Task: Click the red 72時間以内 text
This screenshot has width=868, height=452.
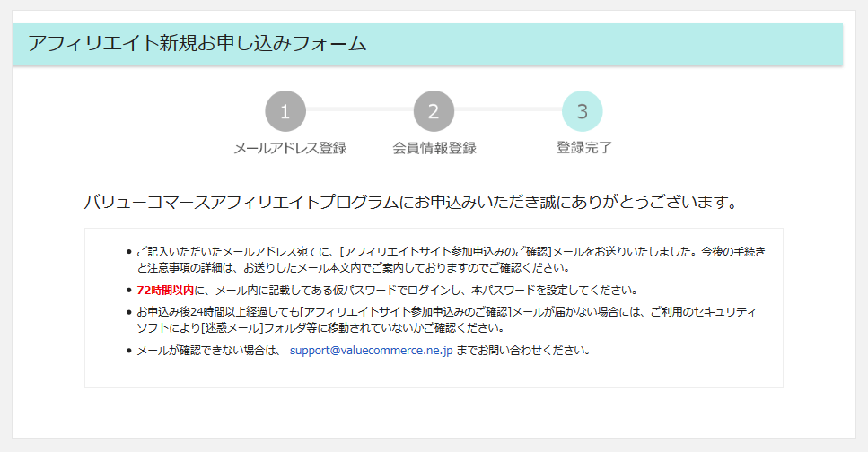Action: tap(165, 290)
